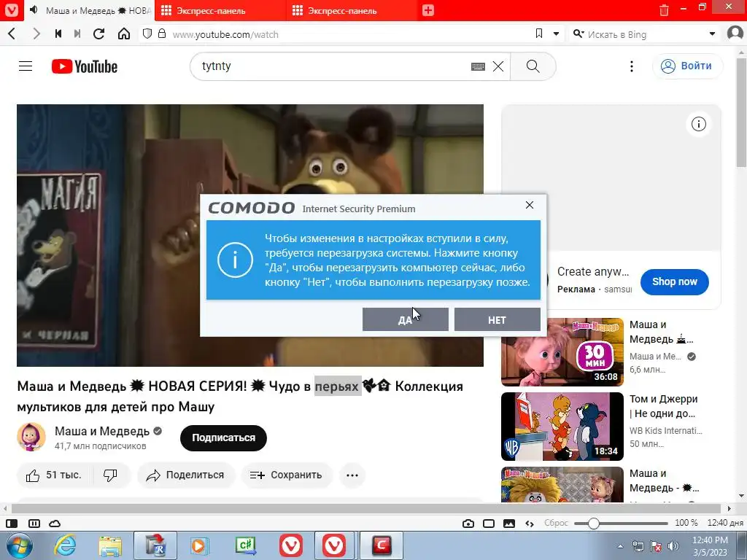Click the YouTube logo
Image resolution: width=747 pixels, height=560 pixels.
coord(85,66)
